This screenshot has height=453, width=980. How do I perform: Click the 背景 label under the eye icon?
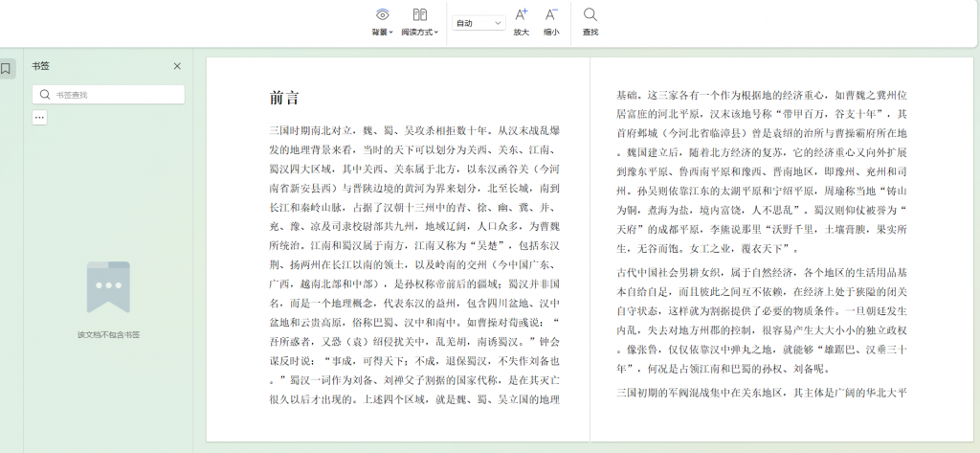click(x=379, y=33)
